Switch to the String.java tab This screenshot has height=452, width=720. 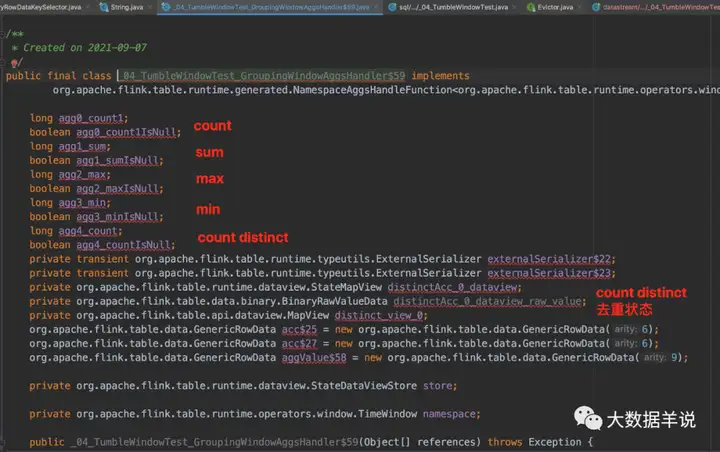(127, 7)
